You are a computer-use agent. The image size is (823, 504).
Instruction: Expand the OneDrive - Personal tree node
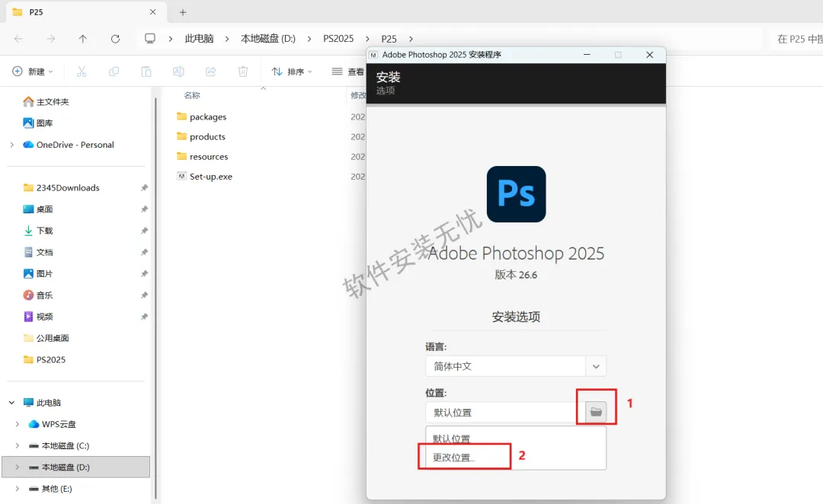pos(11,145)
